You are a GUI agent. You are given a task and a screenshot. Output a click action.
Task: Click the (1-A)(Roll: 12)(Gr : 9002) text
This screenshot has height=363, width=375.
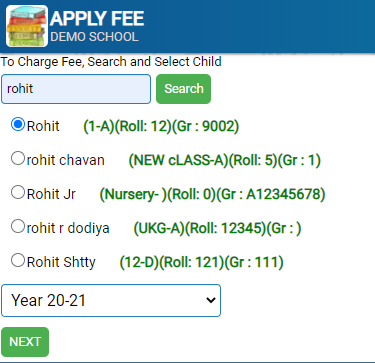point(161,126)
